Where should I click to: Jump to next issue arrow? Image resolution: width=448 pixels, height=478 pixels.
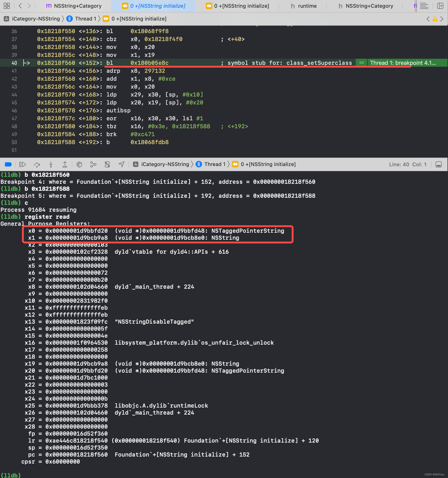442,19
